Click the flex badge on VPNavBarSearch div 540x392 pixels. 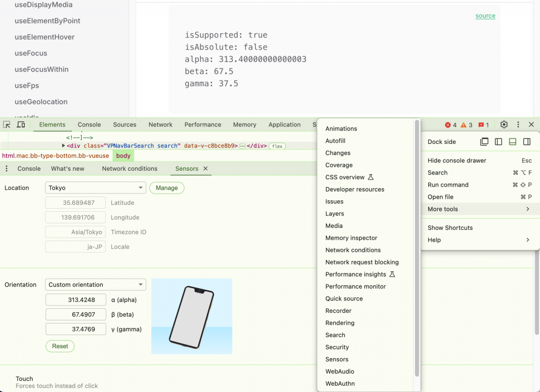coord(277,146)
